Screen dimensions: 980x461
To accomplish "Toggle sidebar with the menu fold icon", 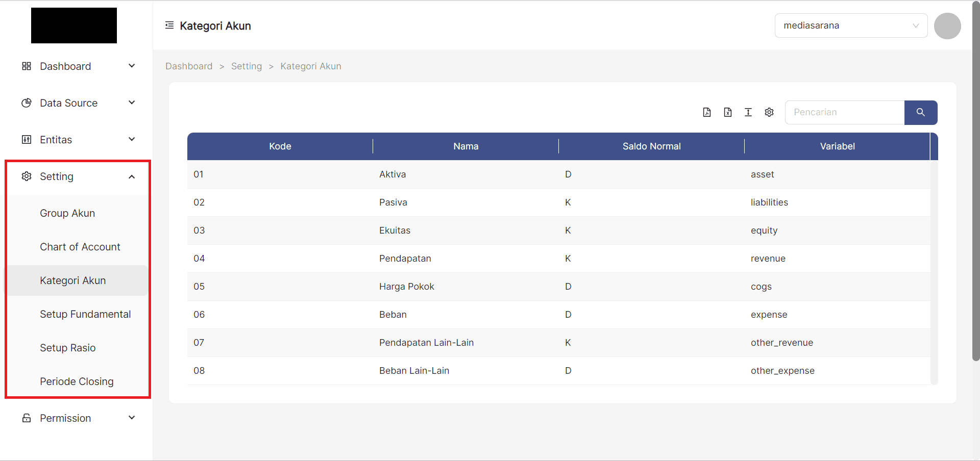I will click(169, 25).
